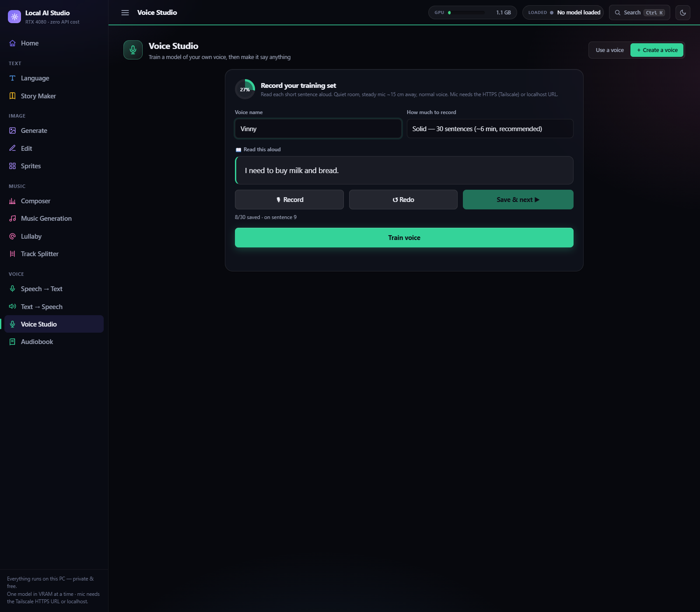Image resolution: width=700 pixels, height=612 pixels.
Task: Click the Ctrl K shortcut badge
Action: tap(654, 13)
